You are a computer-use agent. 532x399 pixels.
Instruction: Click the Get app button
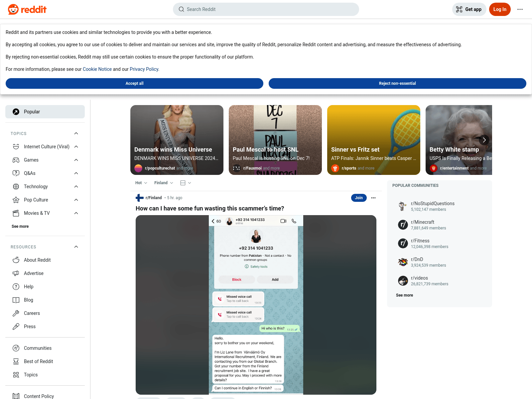pos(469,9)
